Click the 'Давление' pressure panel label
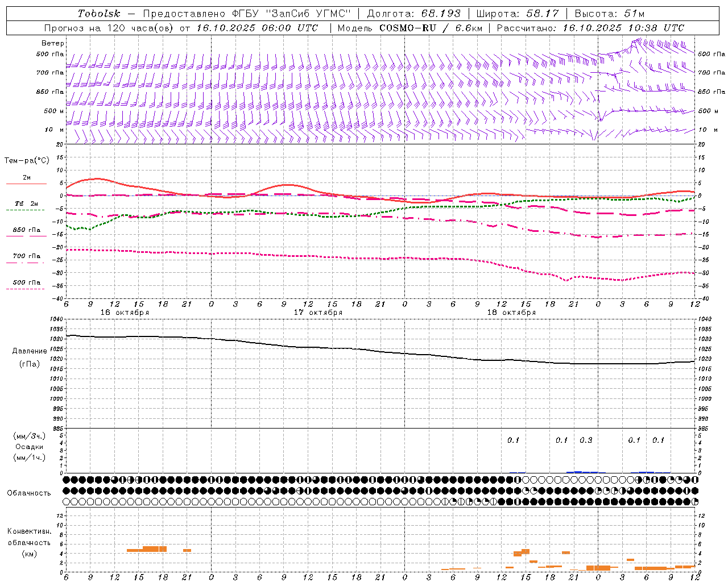 point(30,351)
